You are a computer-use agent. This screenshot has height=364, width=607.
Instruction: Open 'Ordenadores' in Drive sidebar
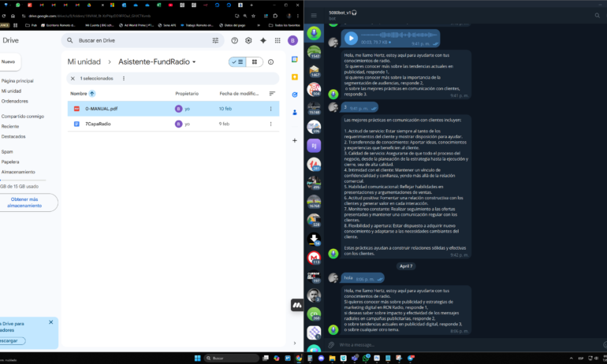[15, 101]
